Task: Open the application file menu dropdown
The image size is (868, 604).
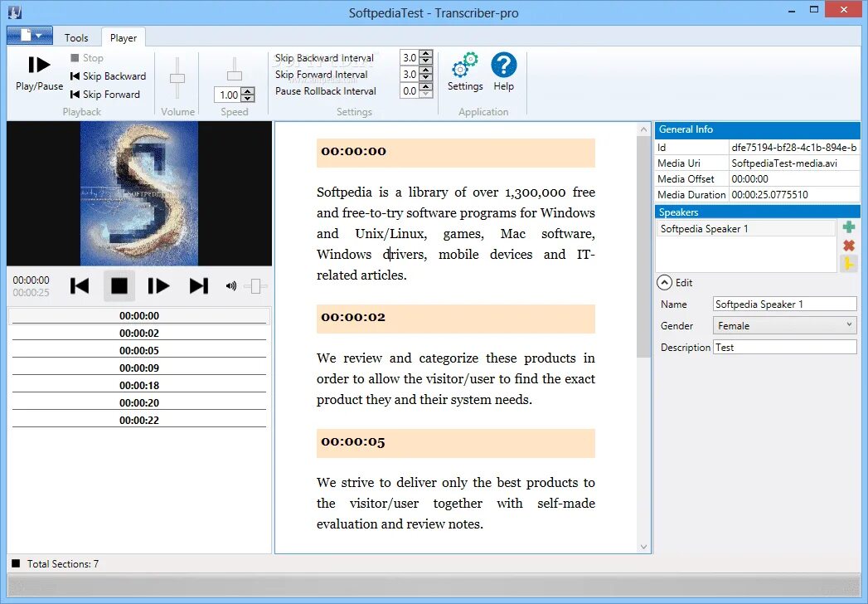Action: point(30,36)
